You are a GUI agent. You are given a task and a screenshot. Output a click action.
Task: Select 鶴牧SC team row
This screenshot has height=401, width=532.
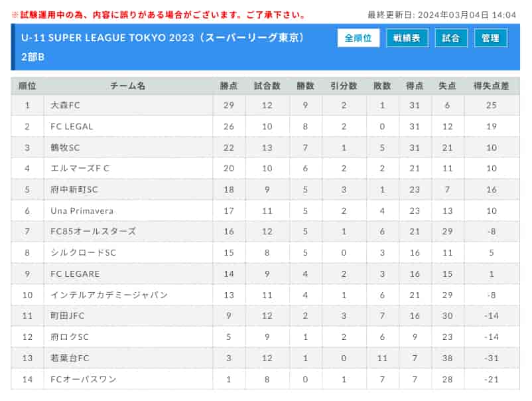pyautogui.click(x=265, y=147)
